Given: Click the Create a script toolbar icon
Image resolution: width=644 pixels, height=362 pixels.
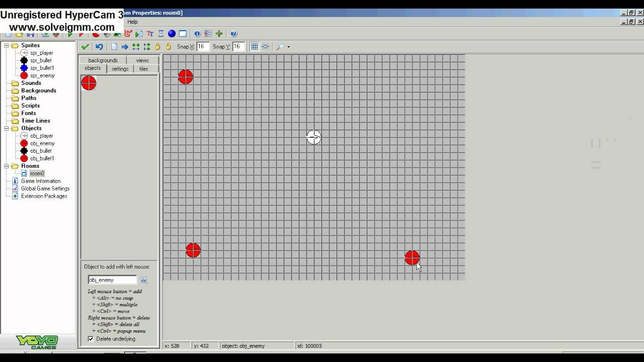Looking at the screenshot, I should pyautogui.click(x=139, y=34).
